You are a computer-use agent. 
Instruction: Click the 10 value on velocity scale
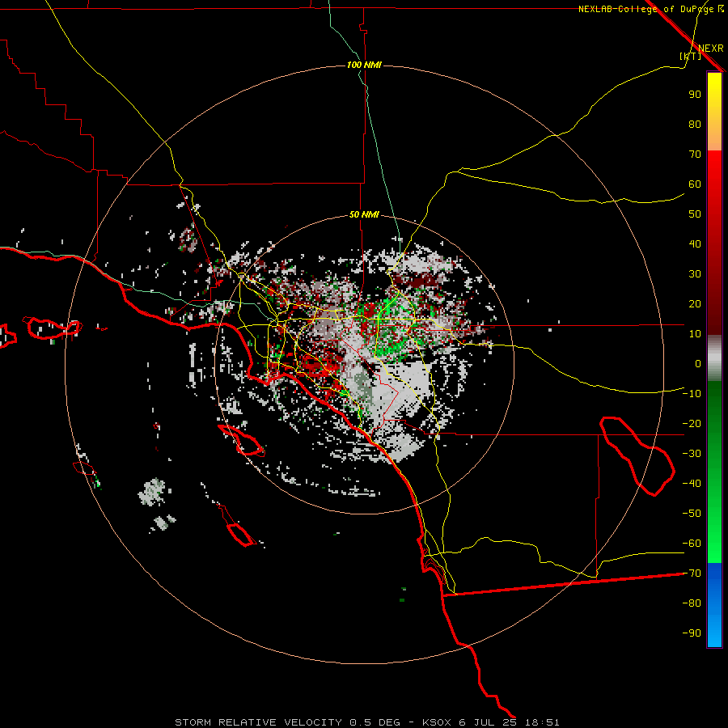[695, 334]
